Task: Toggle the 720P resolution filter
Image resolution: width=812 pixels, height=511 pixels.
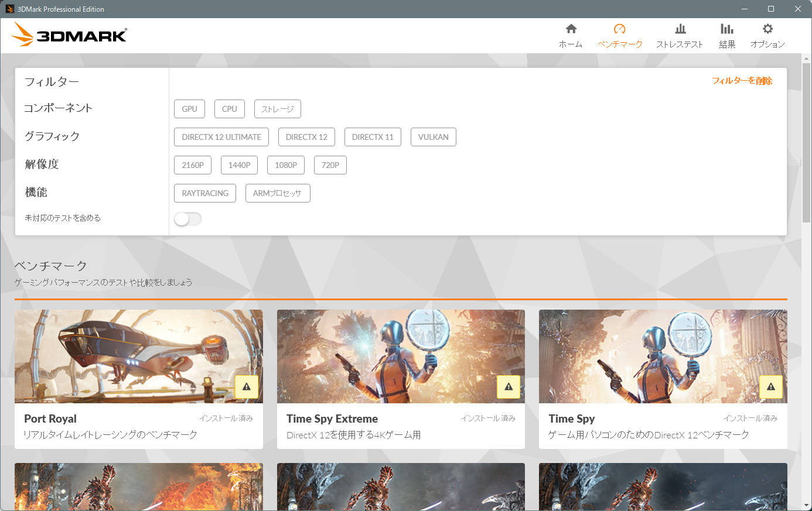Action: pyautogui.click(x=330, y=165)
